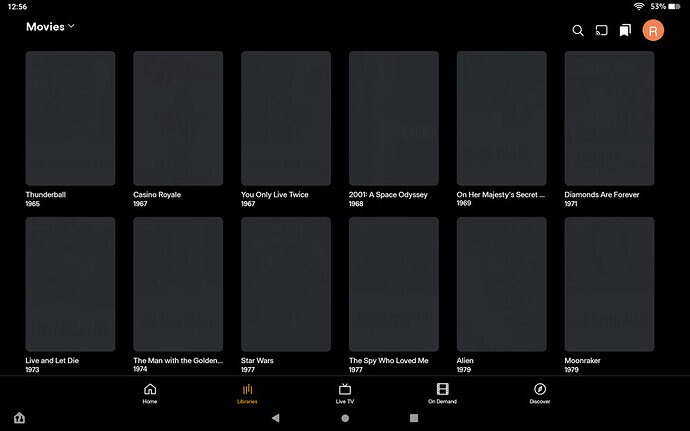The height and width of the screenshot is (431, 690).
Task: Open the search icon
Action: click(578, 30)
